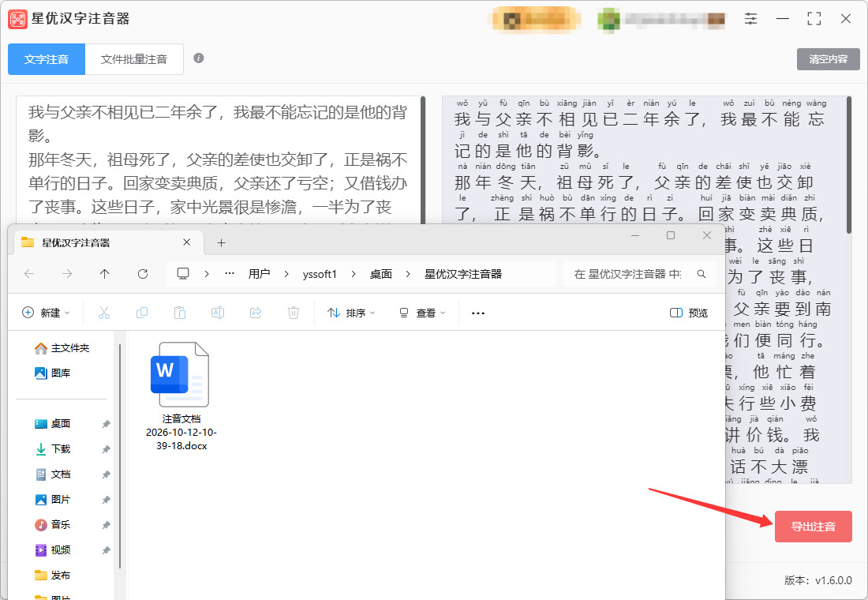868x600 pixels.
Task: Open a new Explorer tab with plus
Action: point(222,242)
